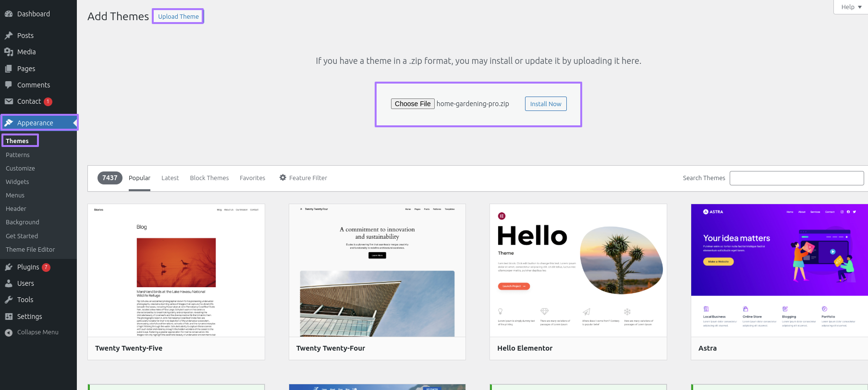Select the Hello Elementor theme thumbnail
The height and width of the screenshot is (390, 868).
coord(578,270)
